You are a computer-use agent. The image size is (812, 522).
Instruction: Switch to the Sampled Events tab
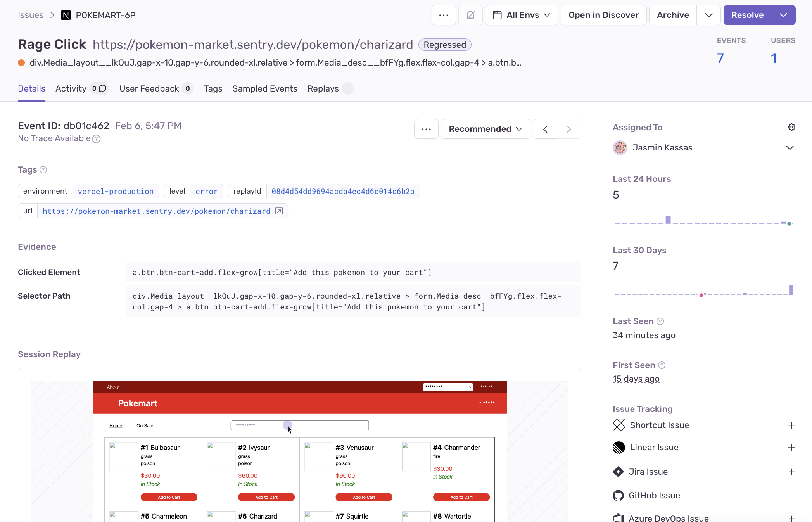pos(265,89)
